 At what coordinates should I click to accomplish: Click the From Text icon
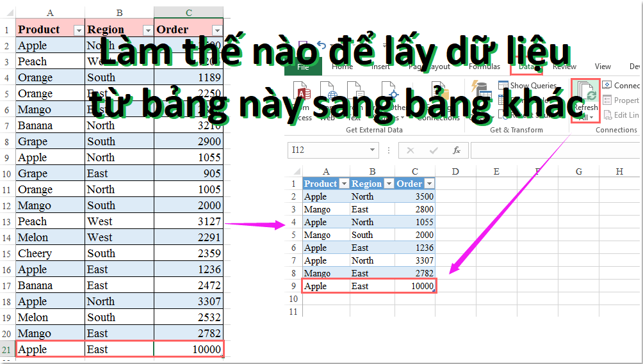pos(355,93)
